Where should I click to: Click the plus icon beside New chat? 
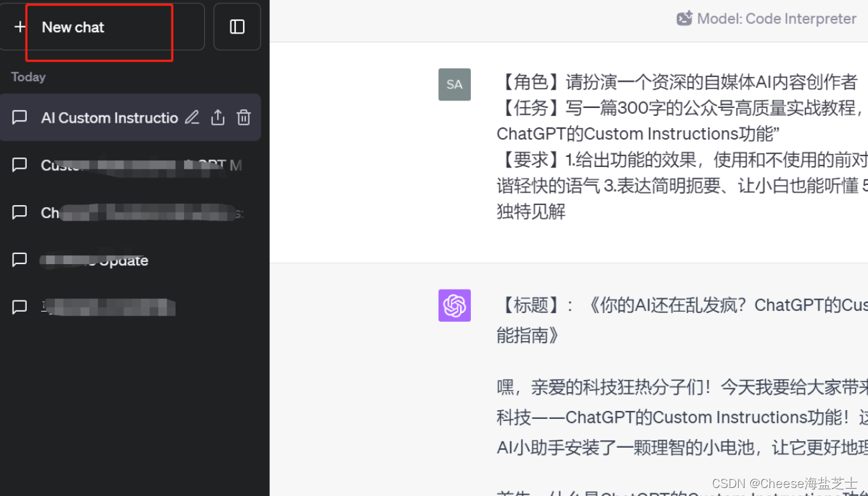[x=20, y=27]
